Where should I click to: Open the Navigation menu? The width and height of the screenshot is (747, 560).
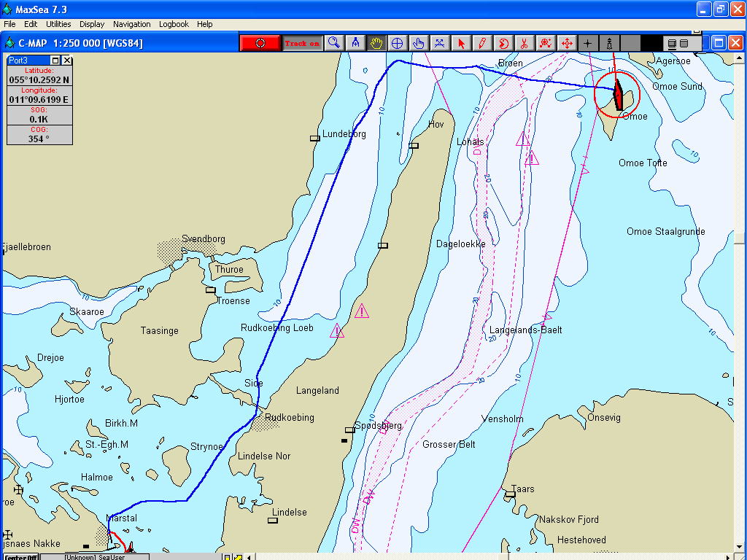click(132, 24)
